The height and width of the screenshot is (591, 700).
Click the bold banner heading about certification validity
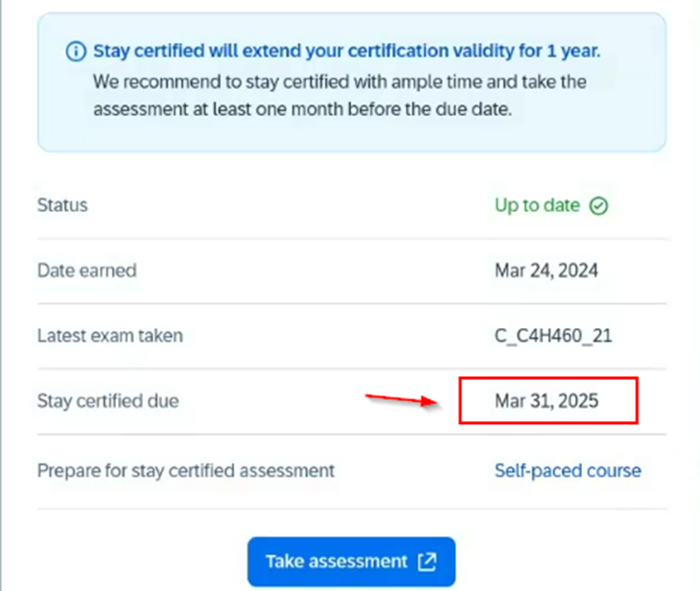click(347, 51)
